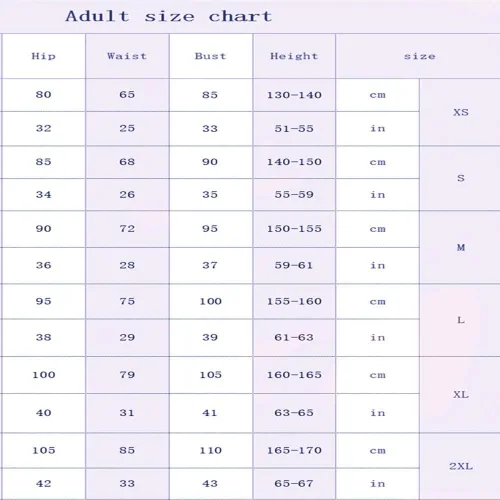The width and height of the screenshot is (500, 500).
Task: Select the Height column header
Action: pyautogui.click(x=294, y=56)
